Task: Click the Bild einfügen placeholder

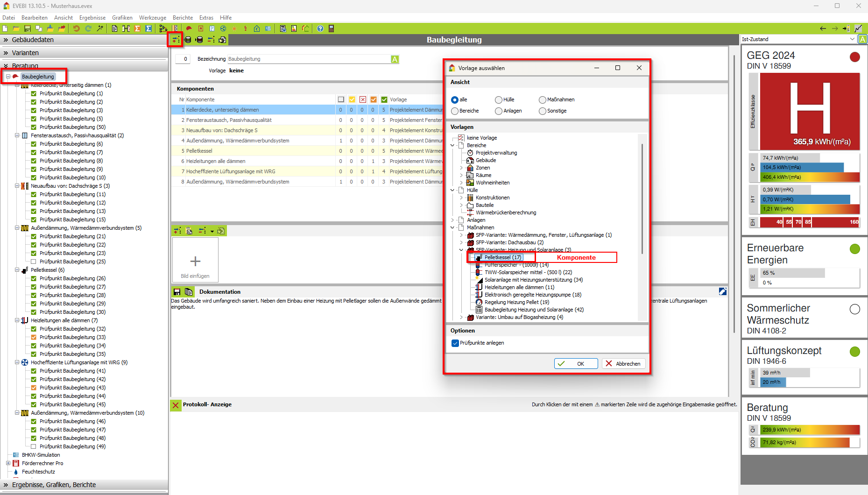Action: tap(195, 261)
